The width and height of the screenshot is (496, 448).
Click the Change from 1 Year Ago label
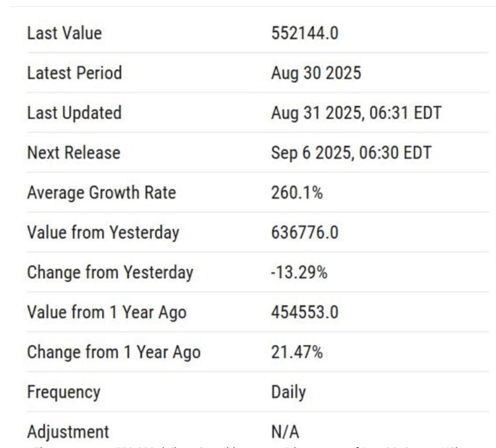[114, 352]
